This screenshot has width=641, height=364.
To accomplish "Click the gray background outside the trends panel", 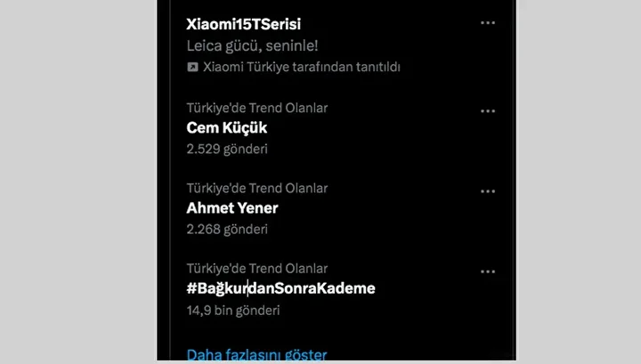I will pyautogui.click(x=77, y=182).
